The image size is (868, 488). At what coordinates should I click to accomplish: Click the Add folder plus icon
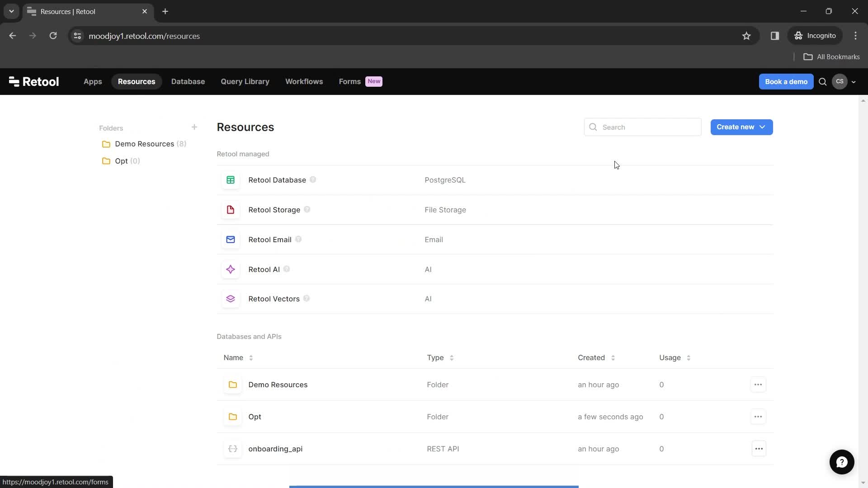point(194,127)
